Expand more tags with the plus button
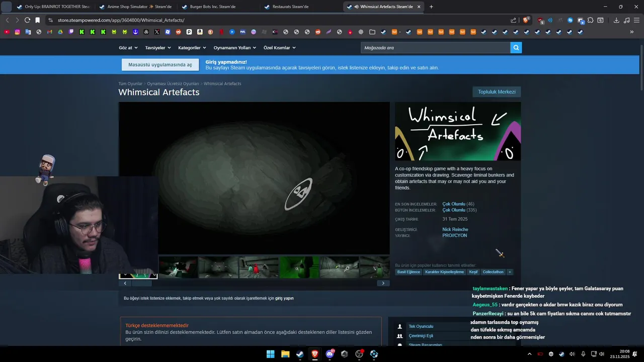The height and width of the screenshot is (362, 644). (x=510, y=272)
